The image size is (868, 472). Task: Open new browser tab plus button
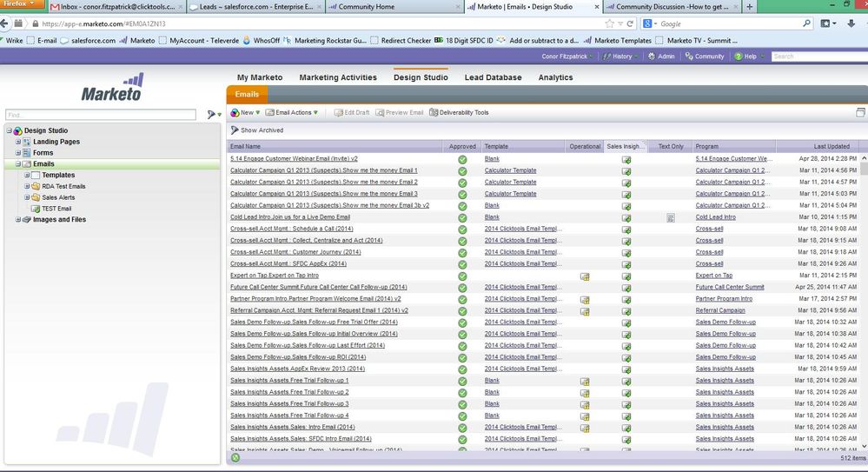(750, 7)
